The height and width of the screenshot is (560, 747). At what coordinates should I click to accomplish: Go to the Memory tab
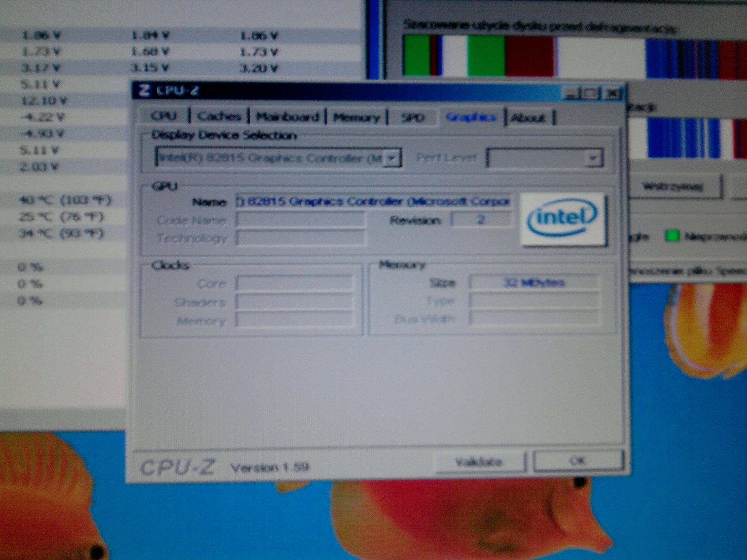pyautogui.click(x=356, y=117)
